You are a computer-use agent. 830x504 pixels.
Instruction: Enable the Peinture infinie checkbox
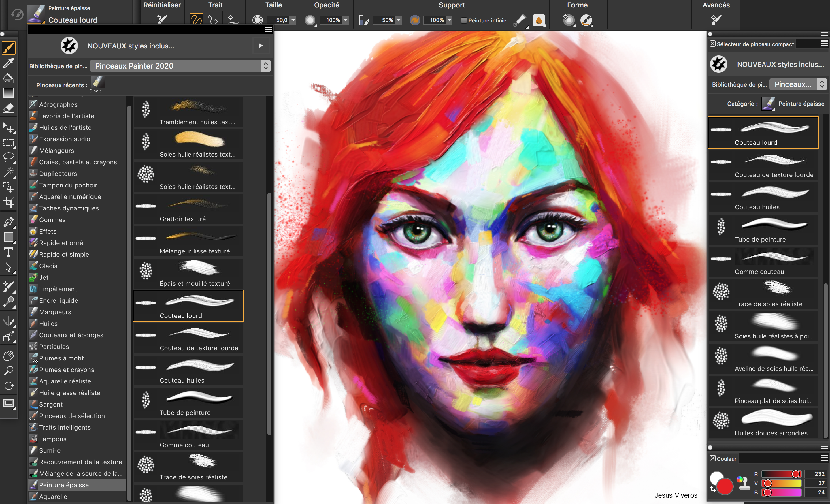pyautogui.click(x=464, y=20)
